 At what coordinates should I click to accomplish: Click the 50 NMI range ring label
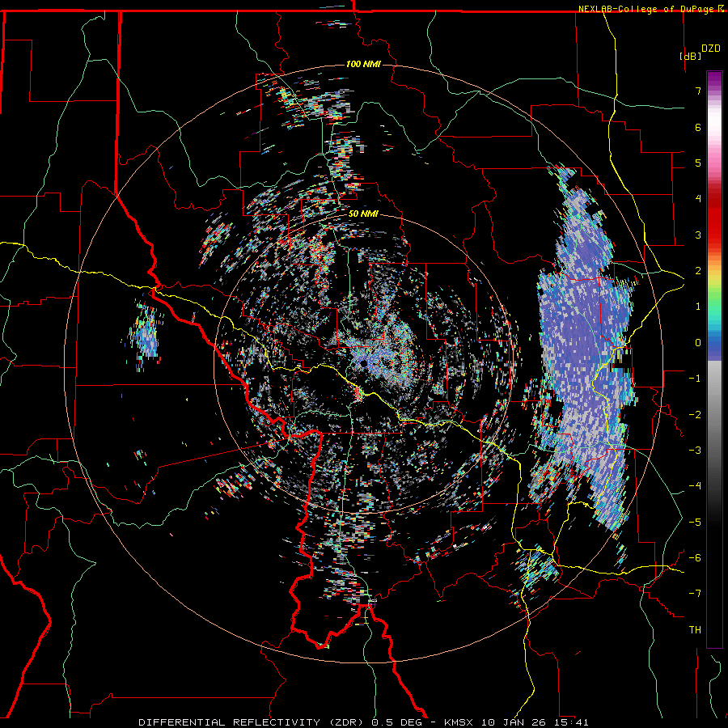363,214
